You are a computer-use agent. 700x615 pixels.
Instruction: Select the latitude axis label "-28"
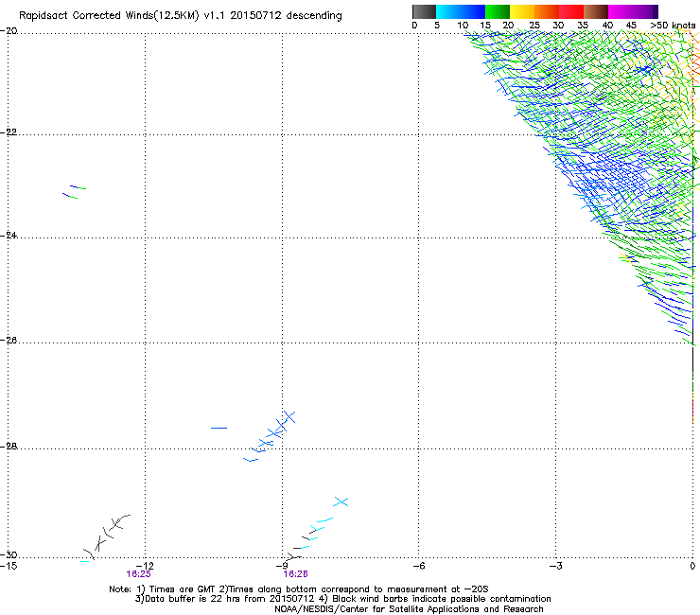tap(9, 447)
